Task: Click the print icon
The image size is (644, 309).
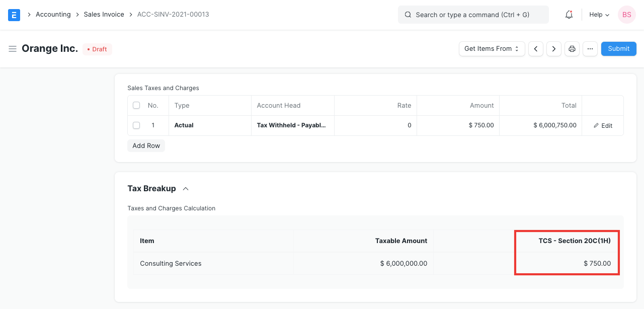Action: (572, 49)
